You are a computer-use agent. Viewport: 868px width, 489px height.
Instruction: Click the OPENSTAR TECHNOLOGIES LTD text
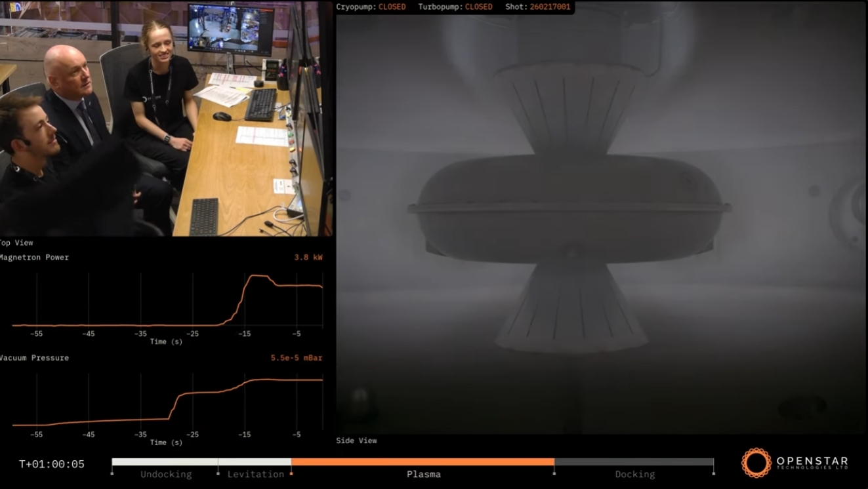pos(812,463)
